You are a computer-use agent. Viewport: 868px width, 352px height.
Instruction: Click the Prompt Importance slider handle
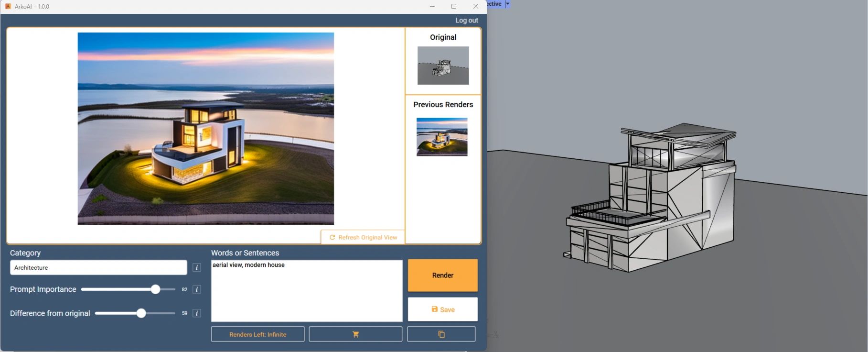155,289
